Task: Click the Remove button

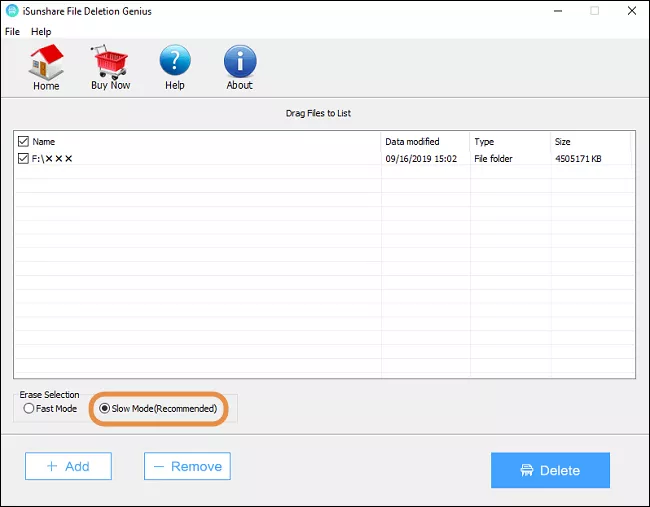Action: coord(187,466)
